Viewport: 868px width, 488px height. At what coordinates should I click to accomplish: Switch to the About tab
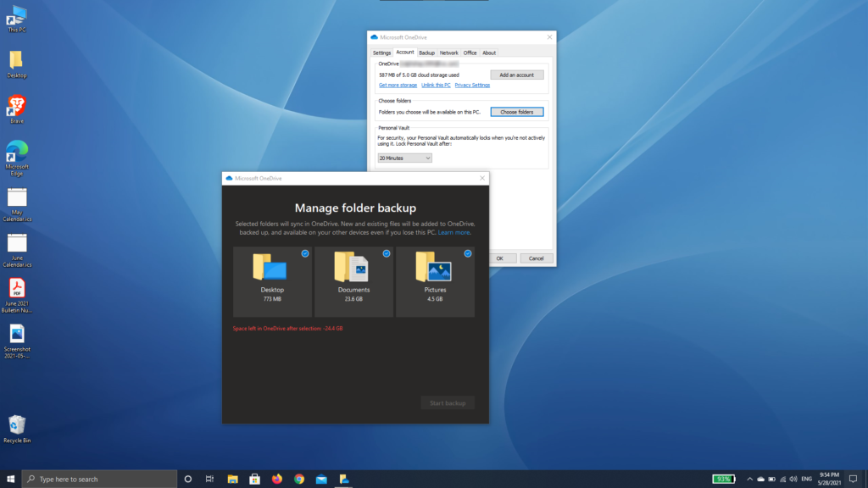click(489, 53)
